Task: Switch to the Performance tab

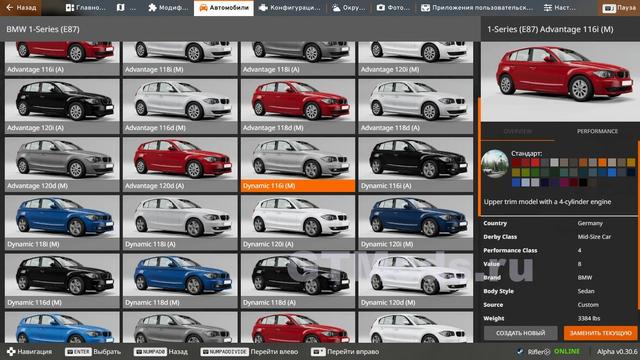Action: click(597, 131)
